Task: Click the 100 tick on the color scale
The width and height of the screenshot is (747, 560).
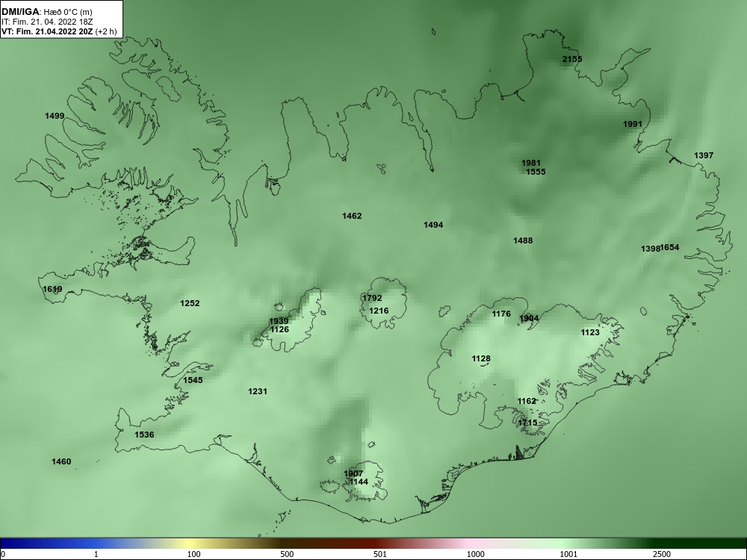Action: pyautogui.click(x=194, y=554)
